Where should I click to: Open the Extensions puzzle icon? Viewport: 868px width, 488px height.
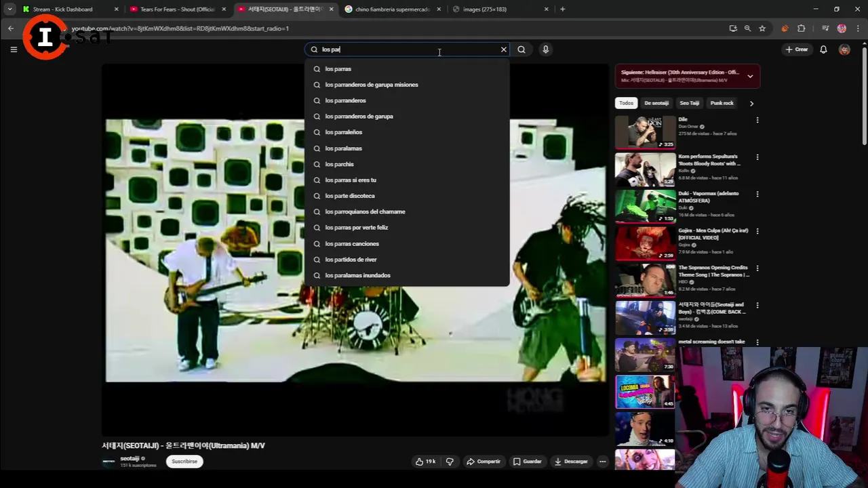(x=802, y=28)
